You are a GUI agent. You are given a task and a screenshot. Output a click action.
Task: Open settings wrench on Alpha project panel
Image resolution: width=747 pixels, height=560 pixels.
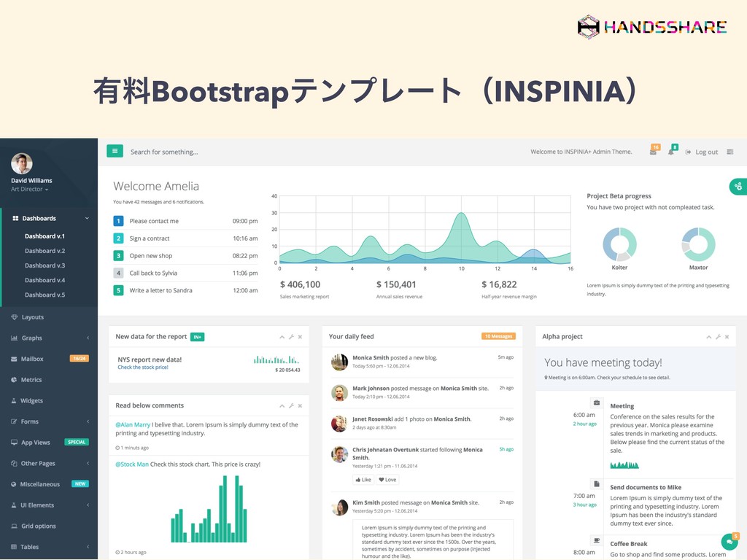[718, 337]
